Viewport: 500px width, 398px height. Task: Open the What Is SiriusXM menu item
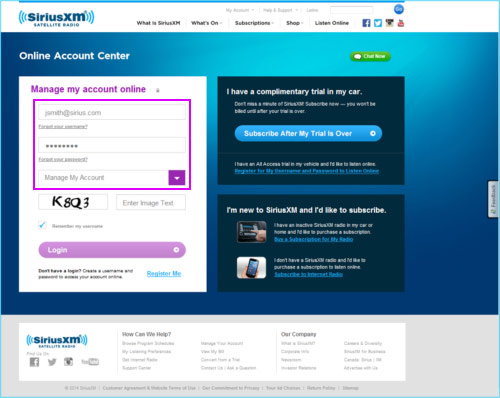[158, 23]
